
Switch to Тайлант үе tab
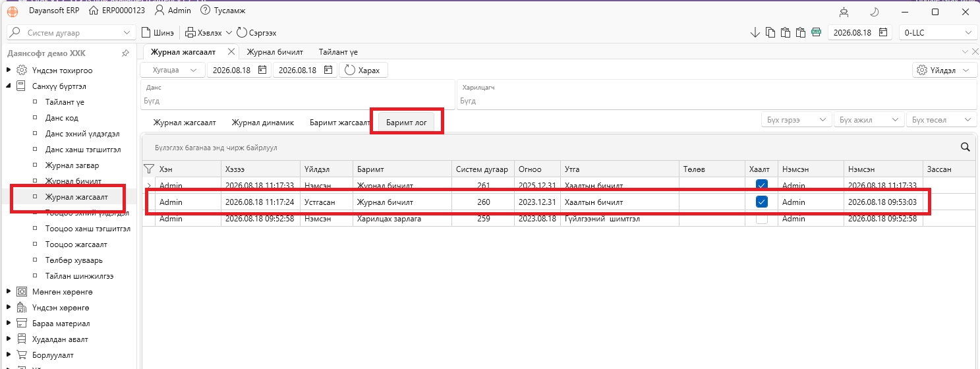(x=338, y=51)
